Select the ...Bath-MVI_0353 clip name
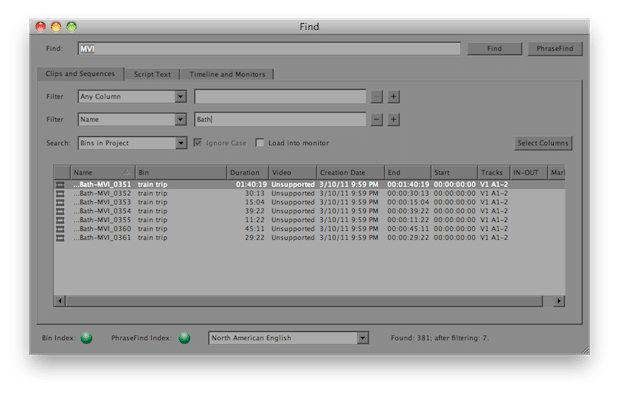The width and height of the screenshot is (619, 395). point(102,202)
